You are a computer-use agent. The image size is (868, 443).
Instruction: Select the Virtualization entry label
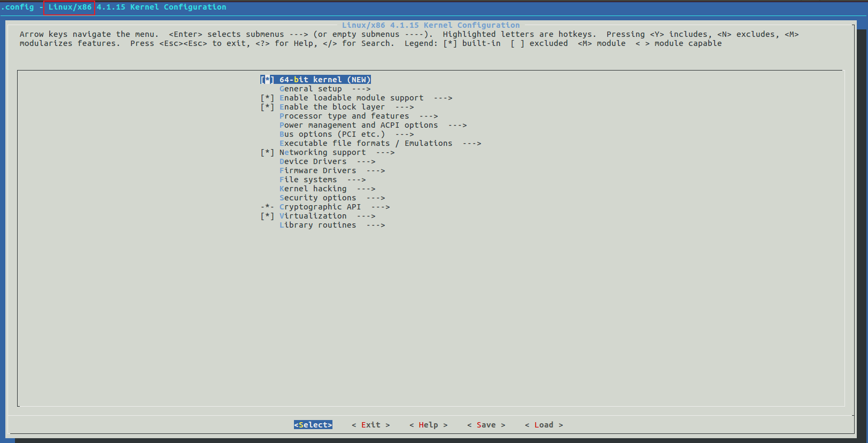pos(313,216)
